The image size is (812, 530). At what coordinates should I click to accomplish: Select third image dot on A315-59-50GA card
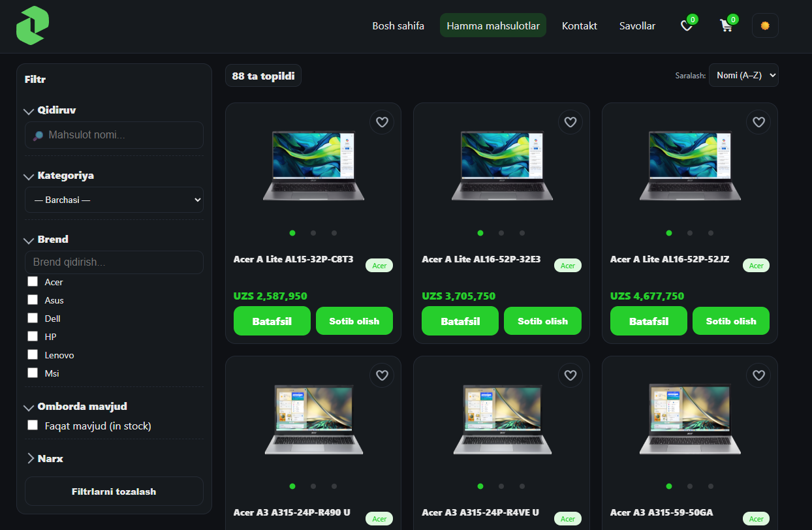pyautogui.click(x=711, y=486)
